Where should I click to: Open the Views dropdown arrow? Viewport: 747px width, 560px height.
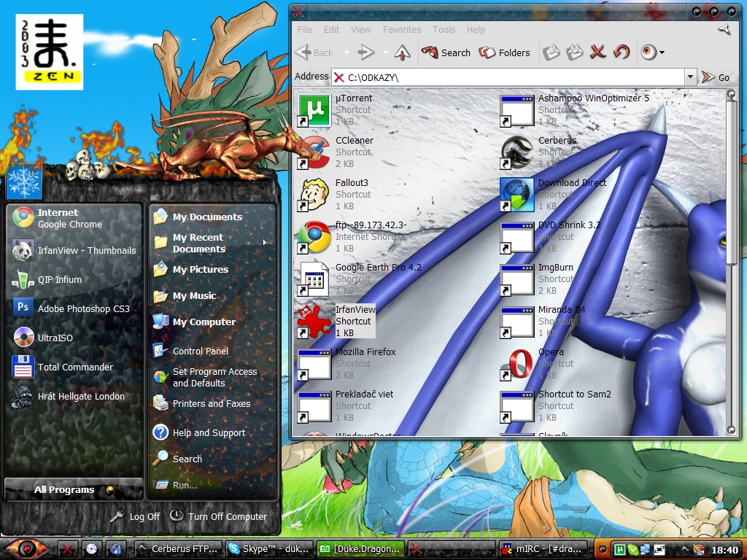[x=662, y=52]
